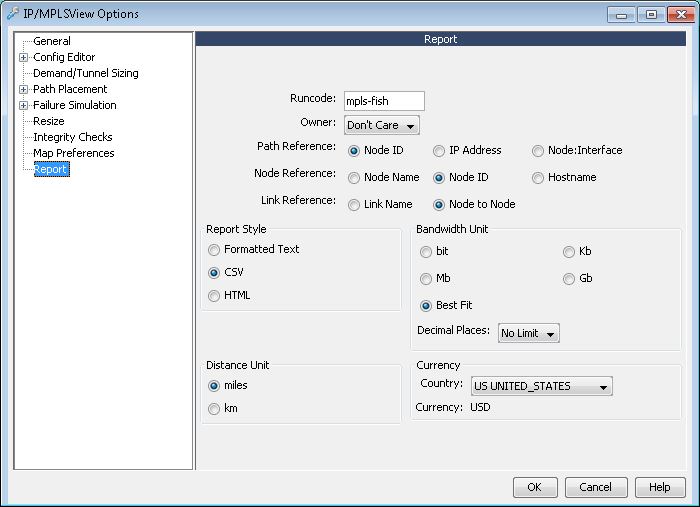Click the Runcode text field

(x=384, y=100)
